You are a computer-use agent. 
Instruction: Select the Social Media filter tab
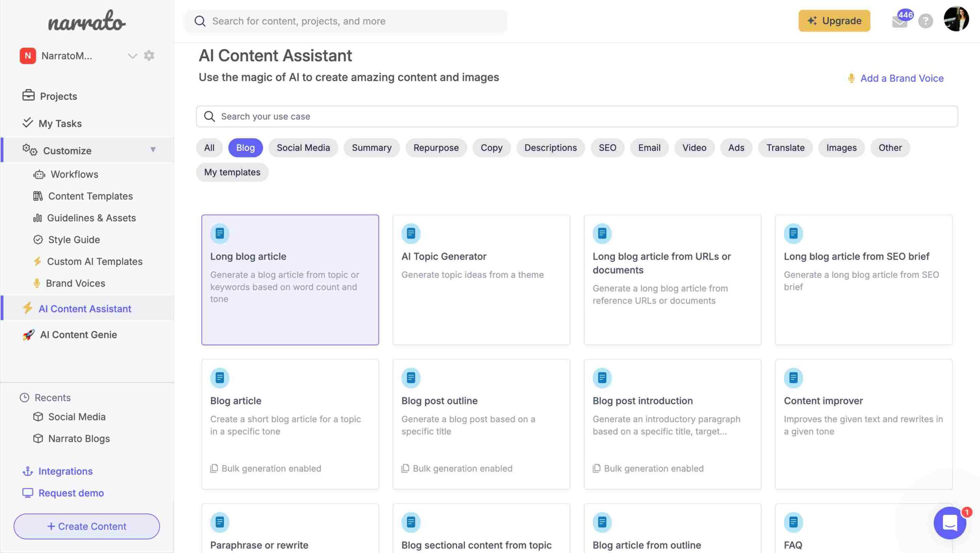303,147
